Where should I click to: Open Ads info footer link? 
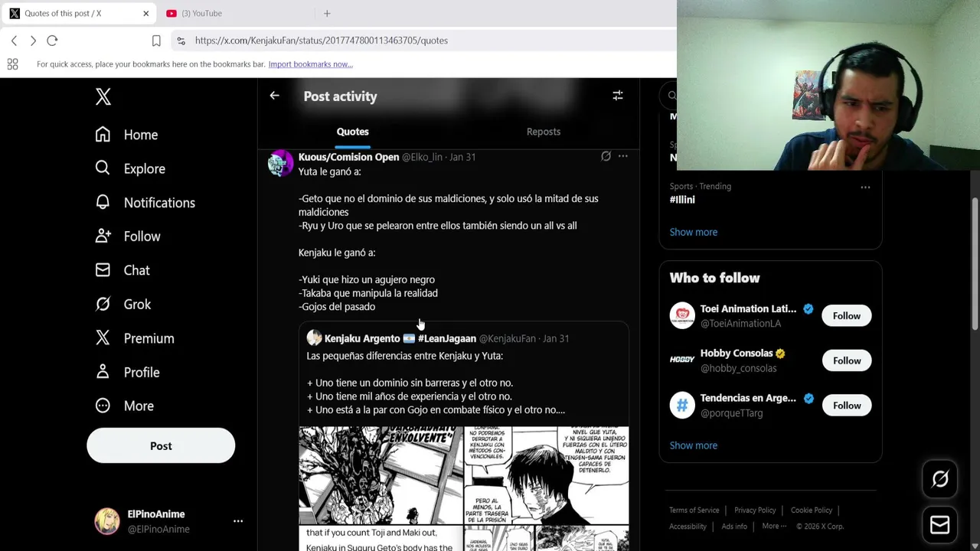pos(734,527)
